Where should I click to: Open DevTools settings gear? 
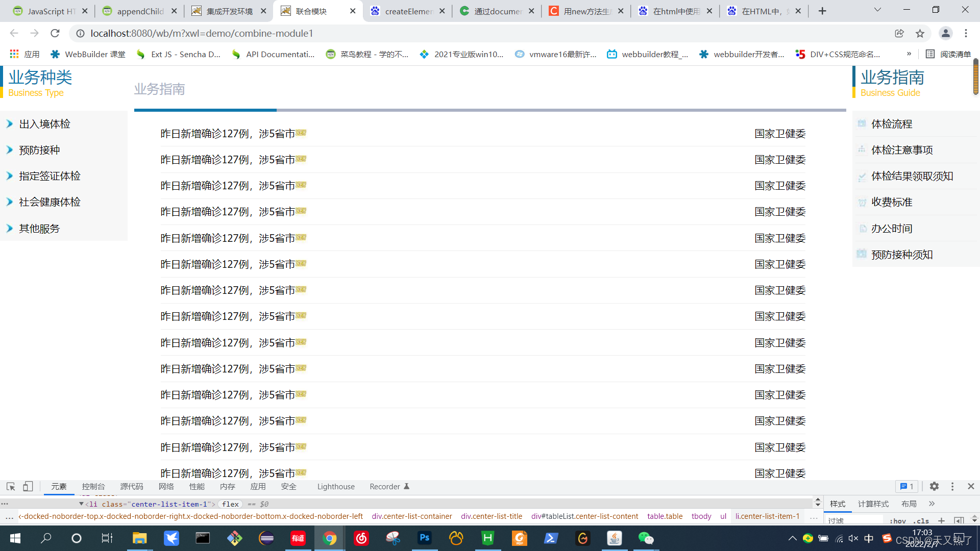pyautogui.click(x=934, y=487)
